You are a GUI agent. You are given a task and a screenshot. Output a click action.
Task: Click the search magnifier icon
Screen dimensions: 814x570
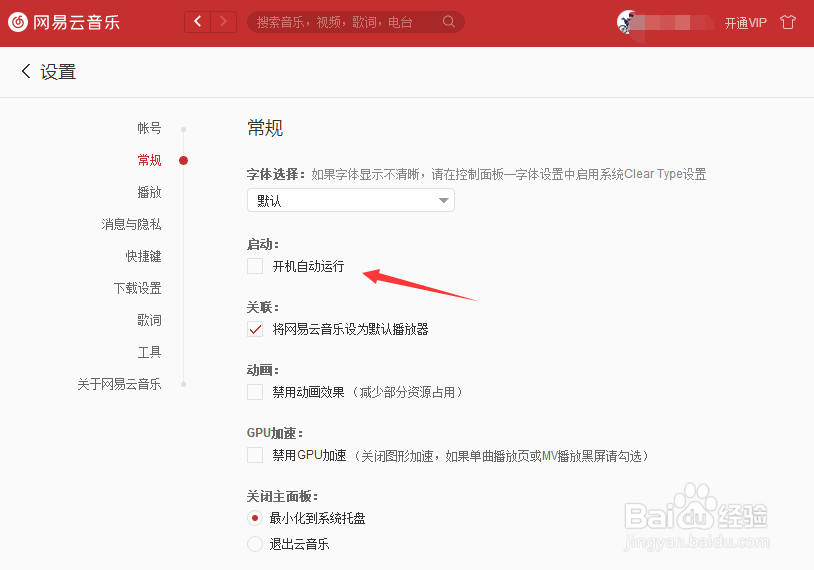coord(449,22)
